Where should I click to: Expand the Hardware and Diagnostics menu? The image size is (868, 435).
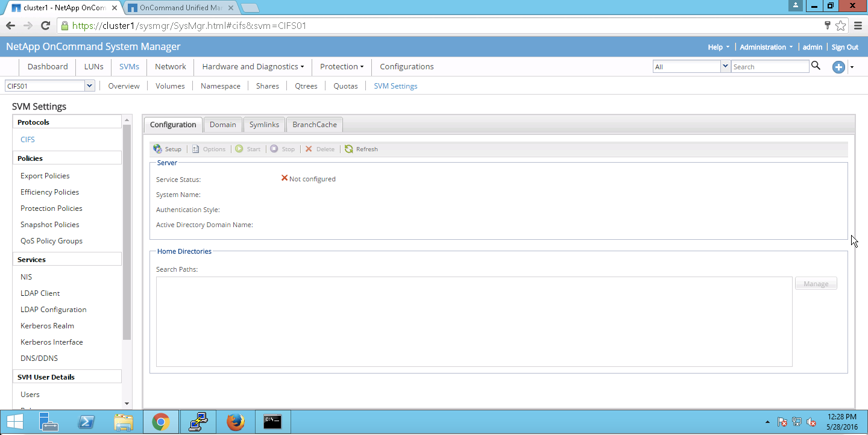pyautogui.click(x=253, y=67)
